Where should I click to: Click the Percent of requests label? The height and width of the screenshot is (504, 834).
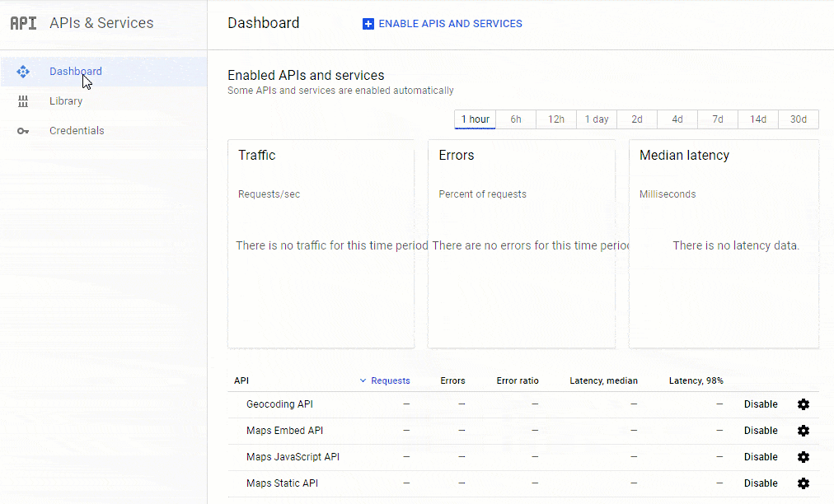pyautogui.click(x=482, y=194)
